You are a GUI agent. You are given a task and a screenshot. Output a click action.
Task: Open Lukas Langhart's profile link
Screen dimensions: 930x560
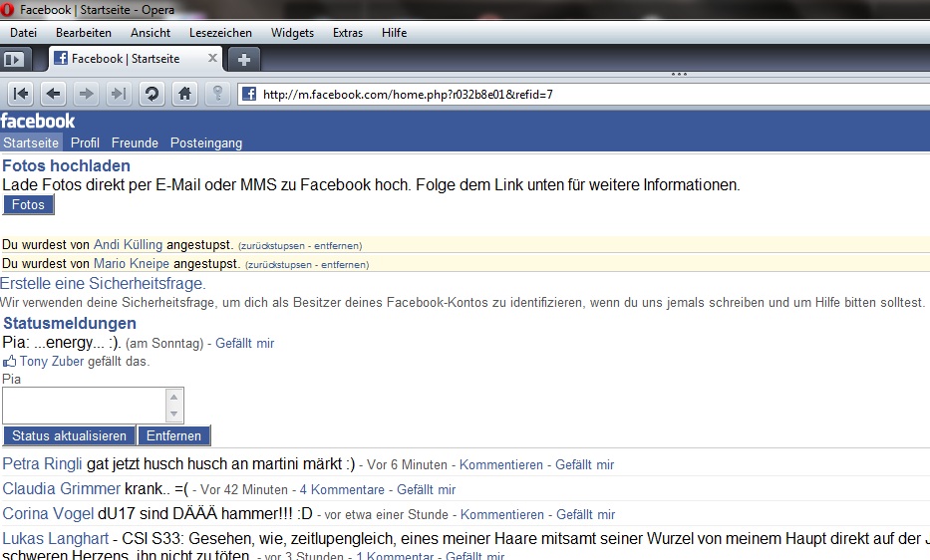pyautogui.click(x=56, y=539)
